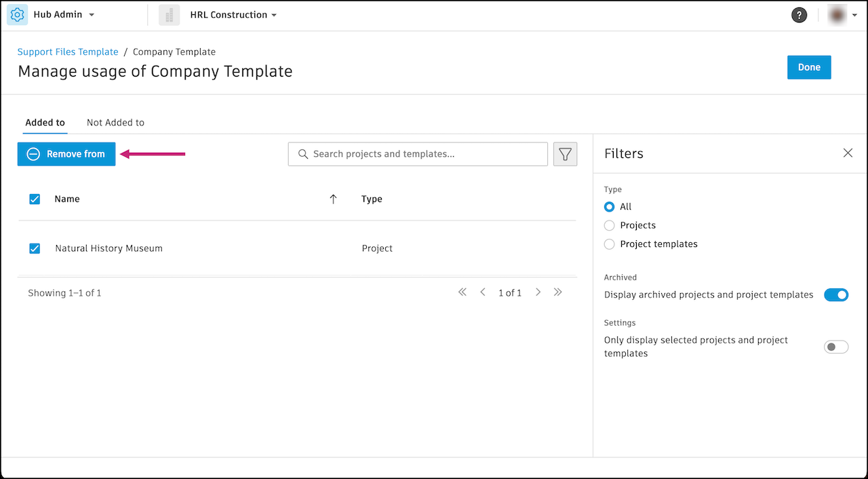Disable displaying archived projects and templates

click(x=836, y=294)
